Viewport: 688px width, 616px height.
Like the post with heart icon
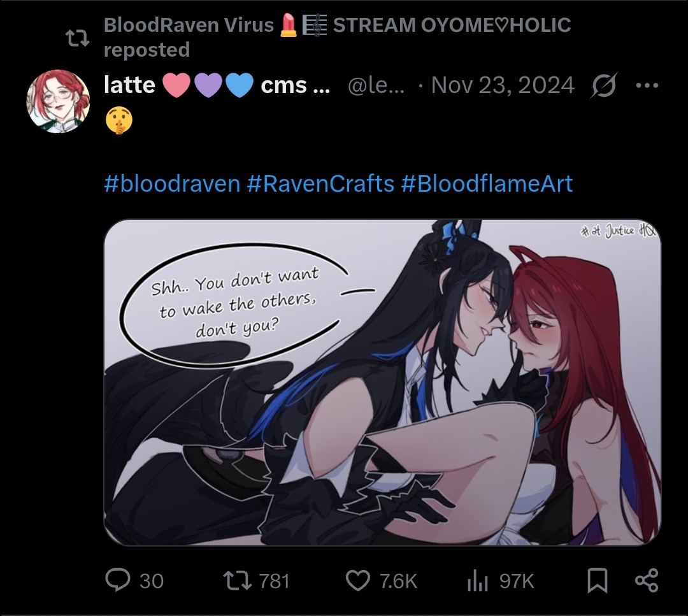pos(358,581)
